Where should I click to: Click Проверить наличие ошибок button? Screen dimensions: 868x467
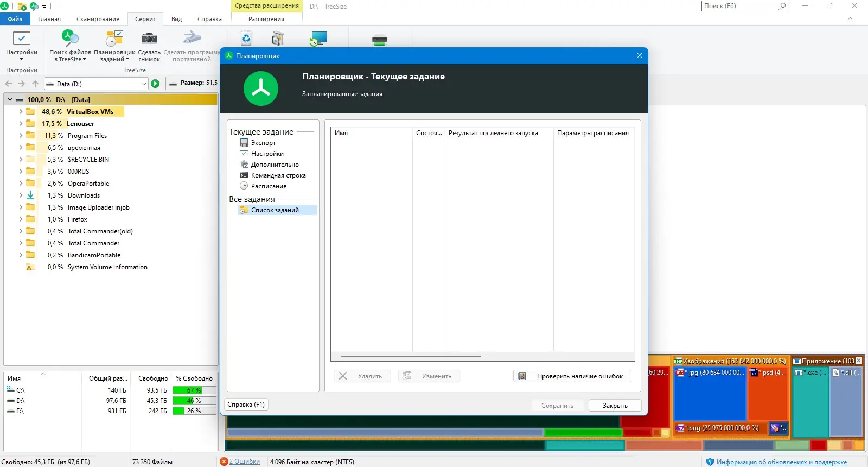(x=572, y=376)
